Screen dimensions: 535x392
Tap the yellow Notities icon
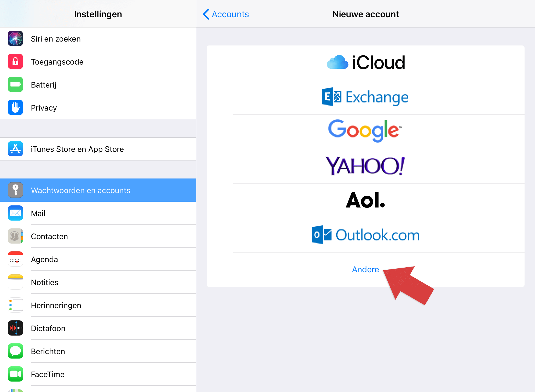(x=15, y=282)
